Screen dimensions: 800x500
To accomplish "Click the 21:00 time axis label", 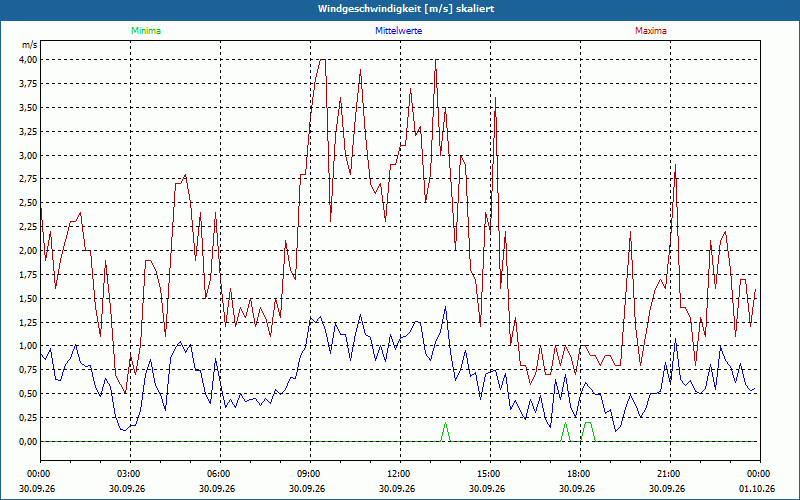I will coord(667,474).
